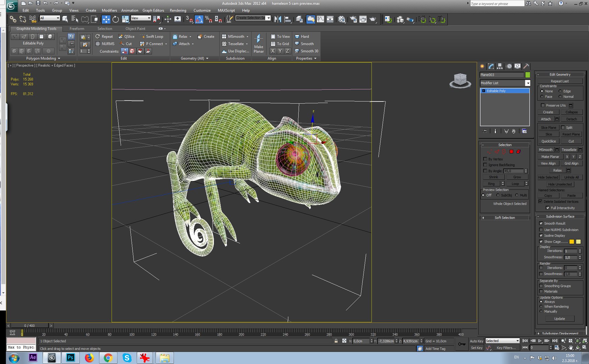Click the QSlice tool in ribbon
This screenshot has height=364, width=589.
pyautogui.click(x=126, y=36)
